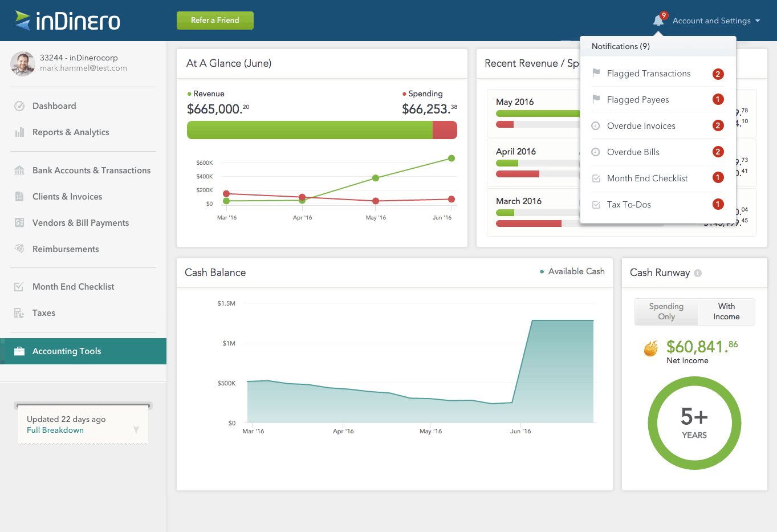Image resolution: width=777 pixels, height=532 pixels.
Task: Select the With Income toggle
Action: 727,312
